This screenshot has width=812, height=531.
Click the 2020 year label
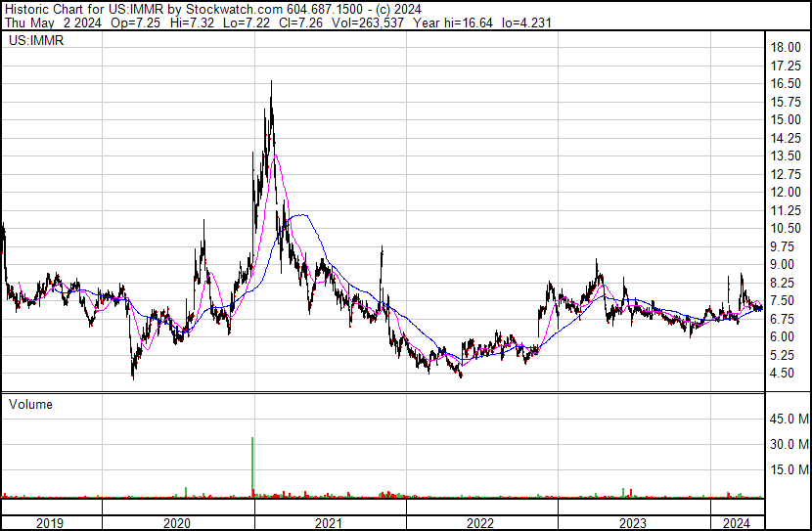pos(177,523)
